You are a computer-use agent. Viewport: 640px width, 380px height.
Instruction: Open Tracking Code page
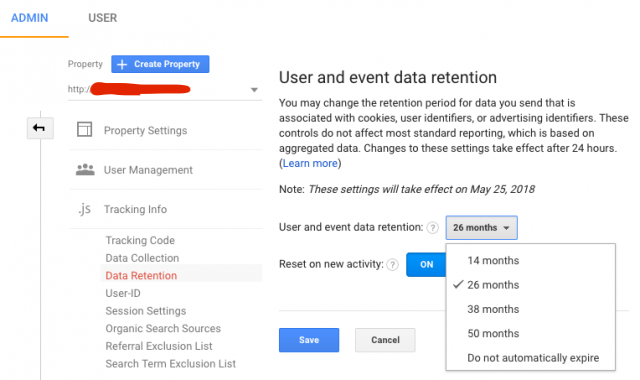point(140,240)
